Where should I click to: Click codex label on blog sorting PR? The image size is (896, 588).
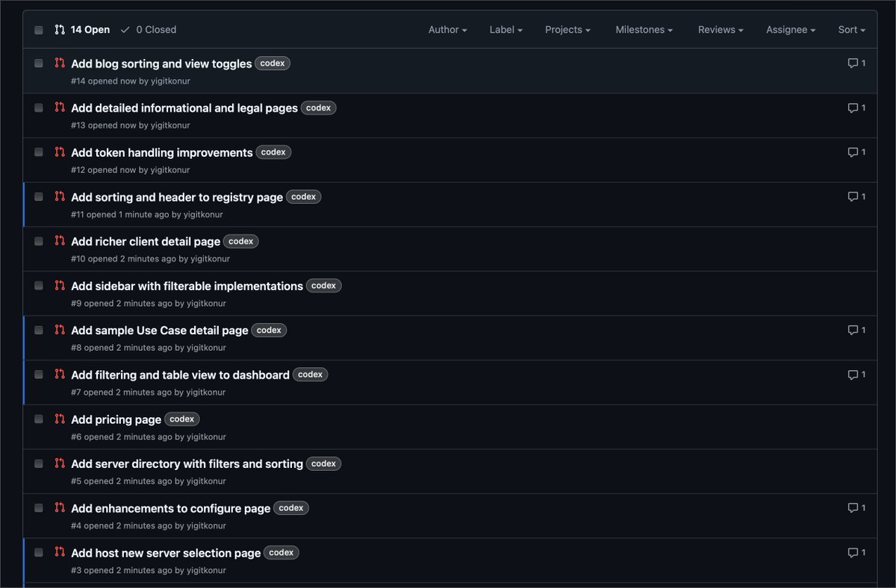click(x=273, y=63)
